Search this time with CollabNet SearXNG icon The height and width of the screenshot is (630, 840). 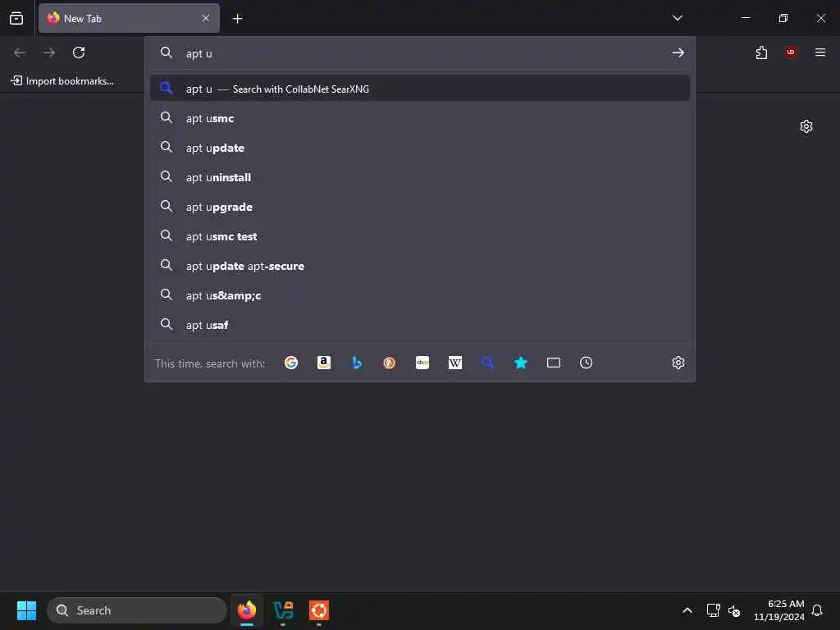pos(487,363)
